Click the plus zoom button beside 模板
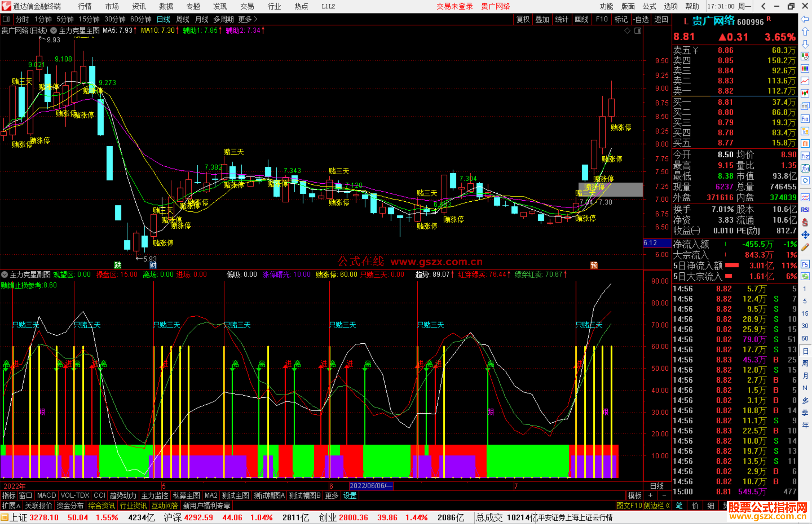The width and height of the screenshot is (812, 524). [x=651, y=495]
